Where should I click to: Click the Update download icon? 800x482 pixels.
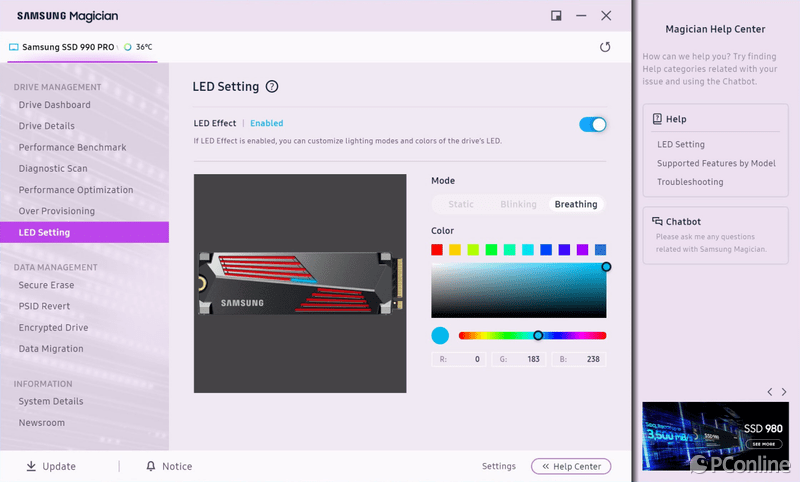click(x=31, y=466)
